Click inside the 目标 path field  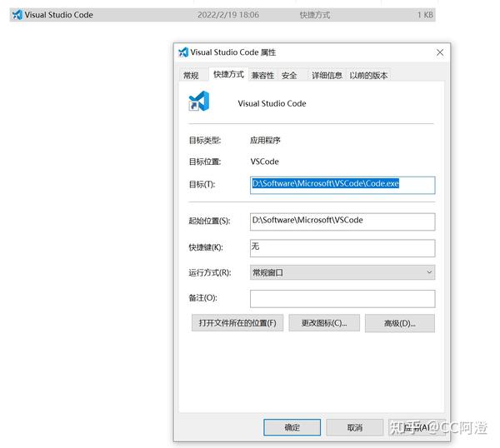pyautogui.click(x=342, y=185)
